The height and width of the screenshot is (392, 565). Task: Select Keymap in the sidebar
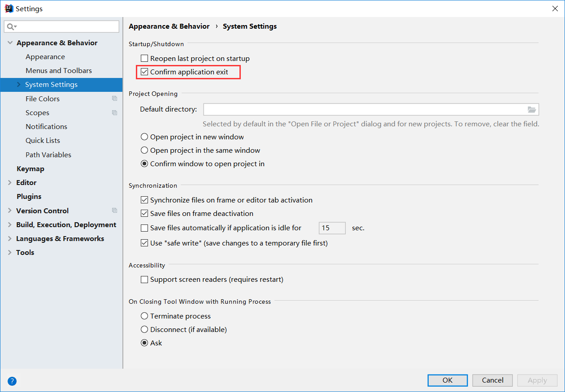(30, 168)
